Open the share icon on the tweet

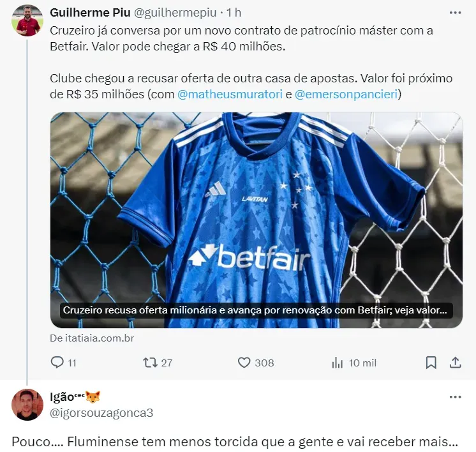[456, 363]
